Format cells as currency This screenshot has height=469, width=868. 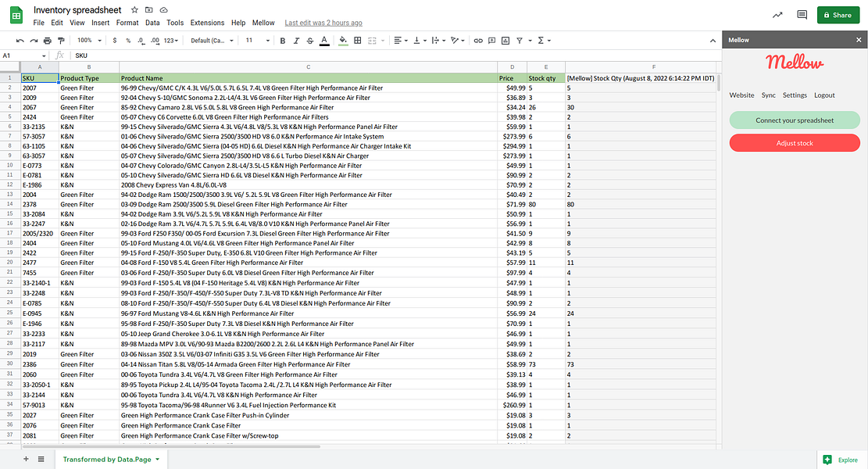coord(115,41)
